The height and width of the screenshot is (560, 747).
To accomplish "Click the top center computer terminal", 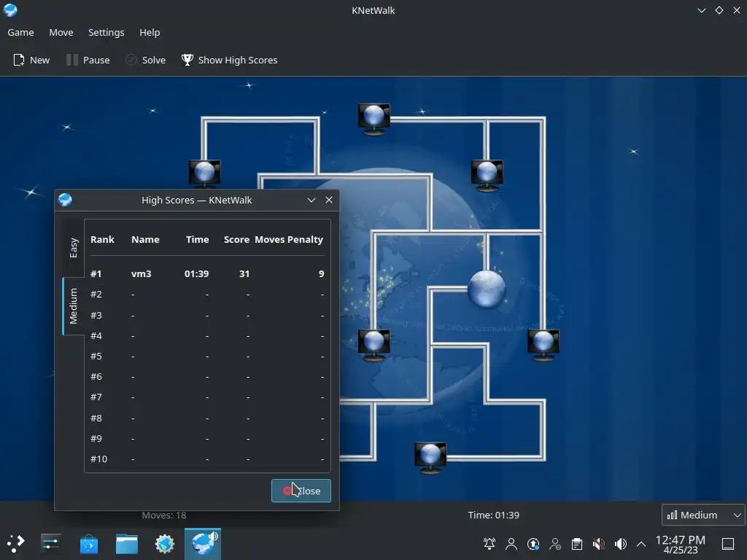I will click(x=374, y=119).
